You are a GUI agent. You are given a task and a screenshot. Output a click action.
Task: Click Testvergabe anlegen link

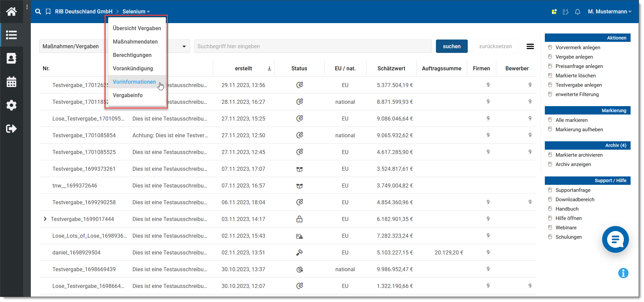click(578, 85)
